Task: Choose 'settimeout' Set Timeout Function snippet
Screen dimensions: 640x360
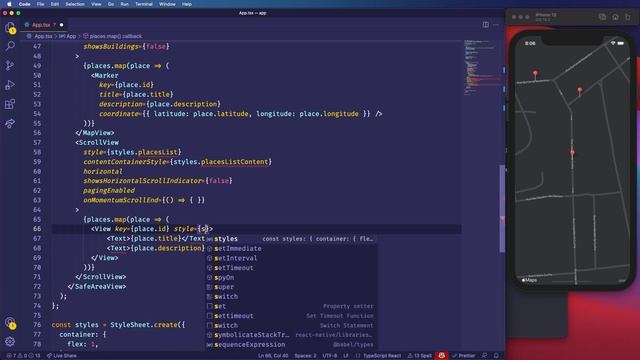Action: click(x=291, y=316)
